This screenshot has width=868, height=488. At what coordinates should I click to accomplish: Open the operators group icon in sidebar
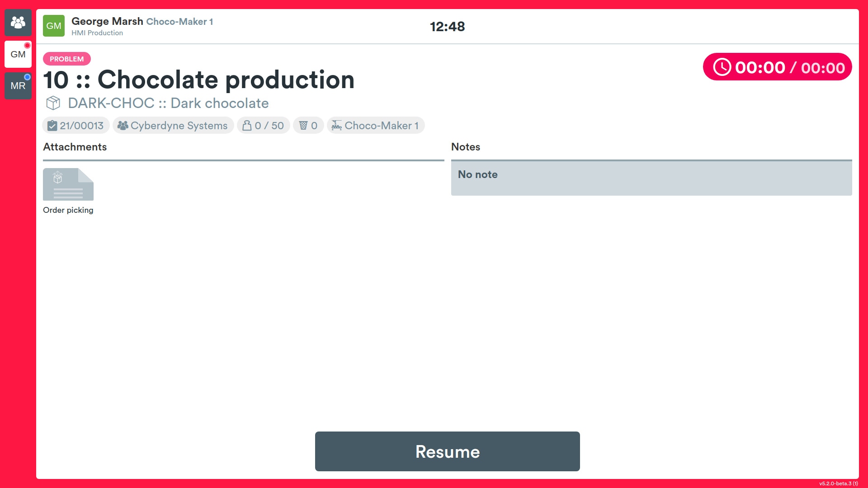tap(18, 22)
